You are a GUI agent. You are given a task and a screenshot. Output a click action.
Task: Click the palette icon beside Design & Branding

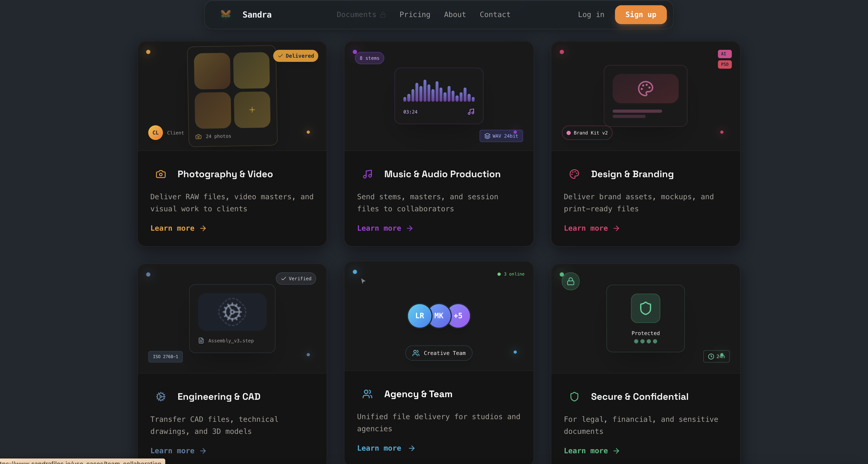[574, 174]
